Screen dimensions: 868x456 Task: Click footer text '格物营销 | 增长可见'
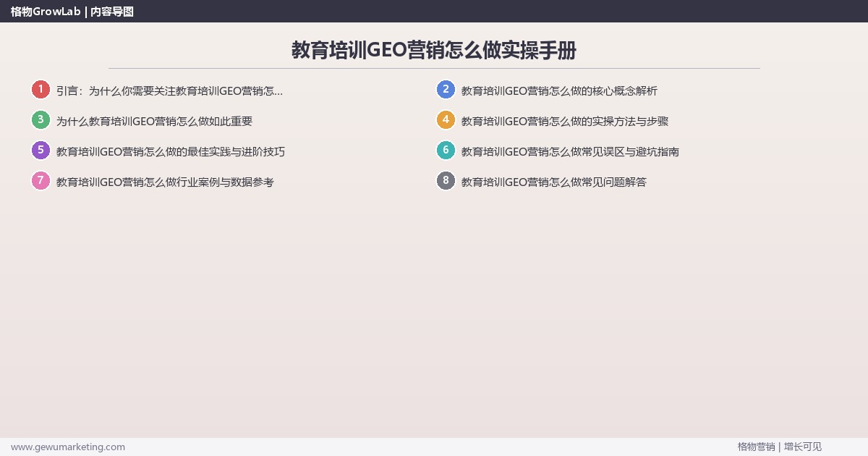coord(780,447)
